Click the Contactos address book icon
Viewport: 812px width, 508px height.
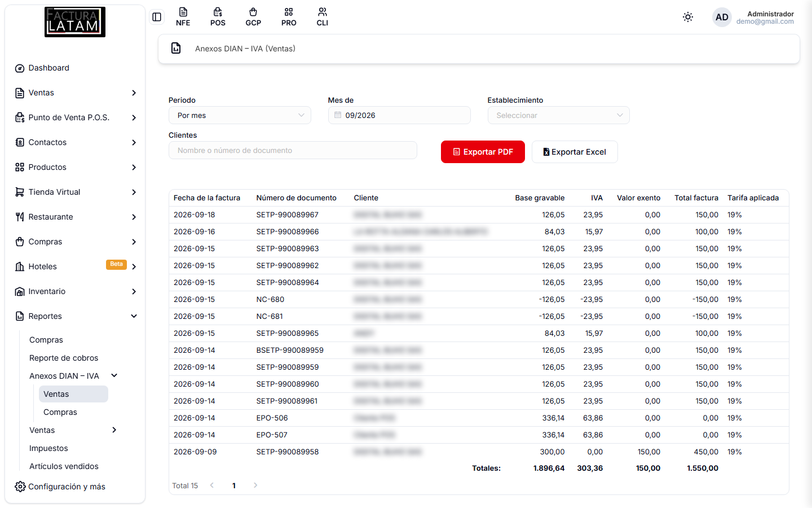(x=20, y=143)
